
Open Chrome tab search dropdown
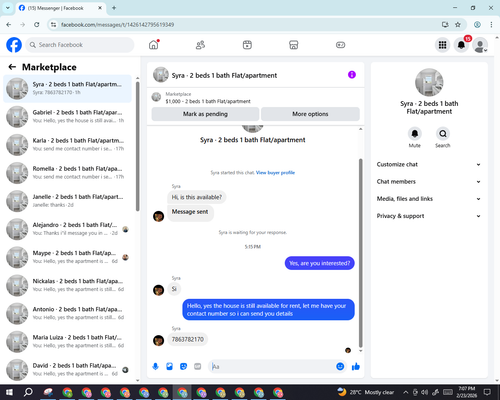point(8,8)
